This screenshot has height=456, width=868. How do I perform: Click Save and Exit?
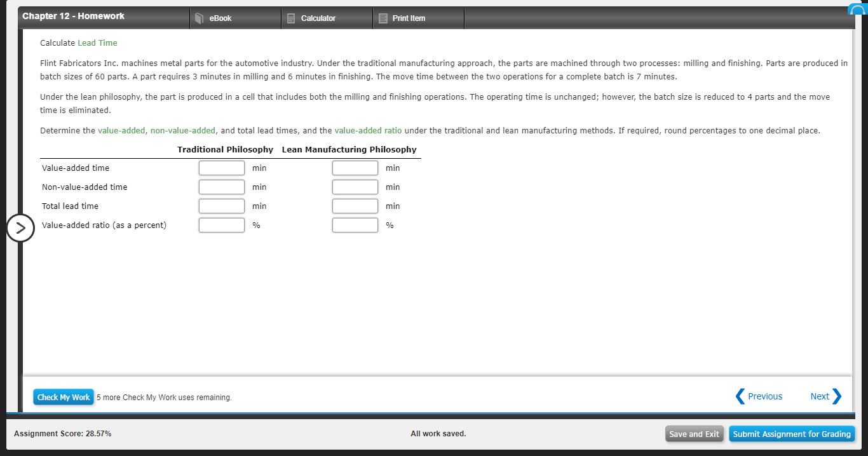[694, 434]
